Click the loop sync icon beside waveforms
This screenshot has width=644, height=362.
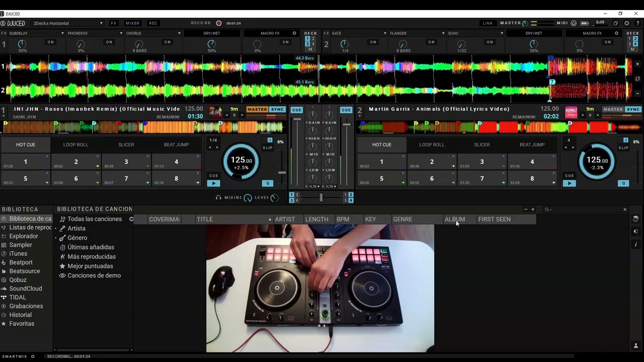(x=637, y=79)
